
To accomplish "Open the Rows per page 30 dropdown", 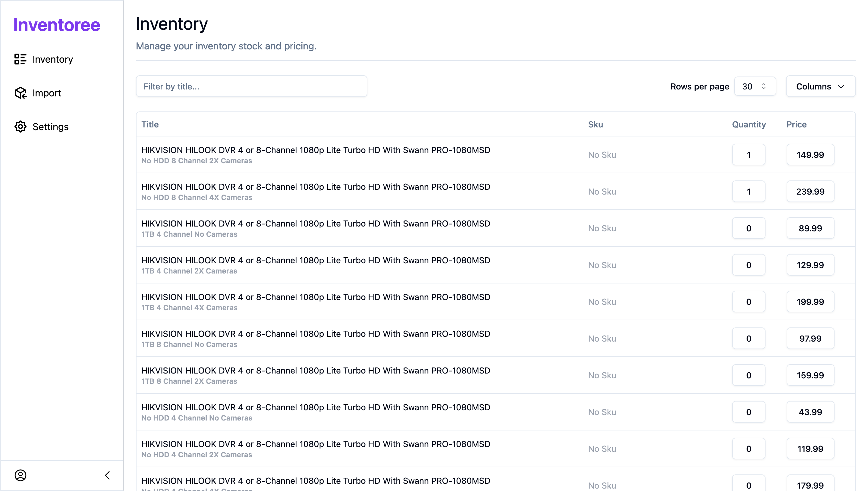I will pyautogui.click(x=755, y=86).
